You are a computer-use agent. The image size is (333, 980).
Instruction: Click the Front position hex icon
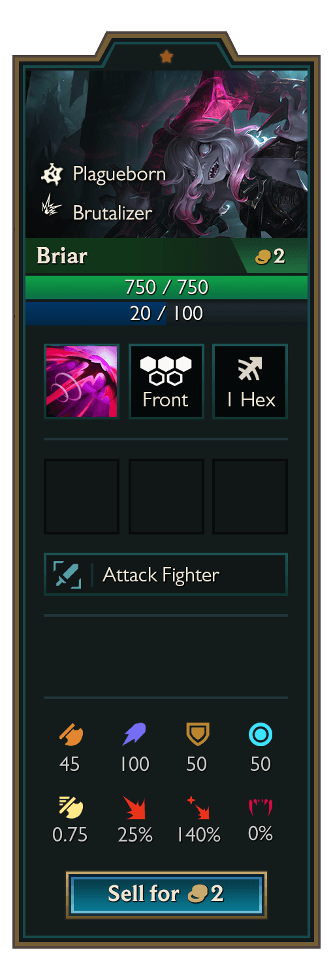166,370
